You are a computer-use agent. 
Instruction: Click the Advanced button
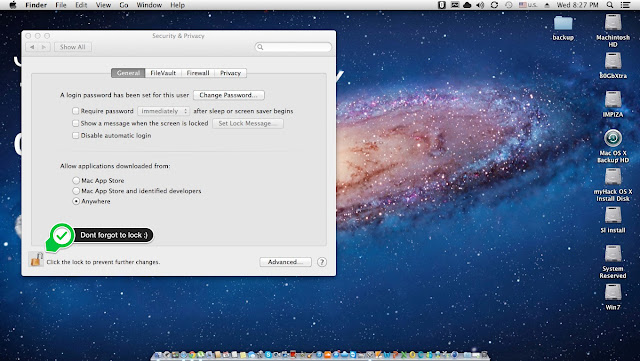click(285, 262)
